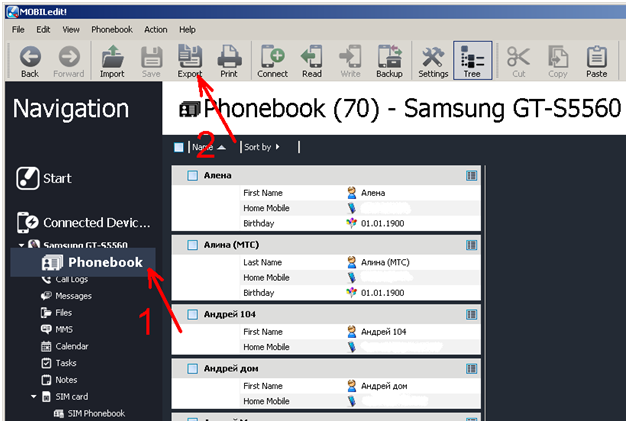Start a Backup from the toolbar
The width and height of the screenshot is (628, 423).
pyautogui.click(x=389, y=61)
